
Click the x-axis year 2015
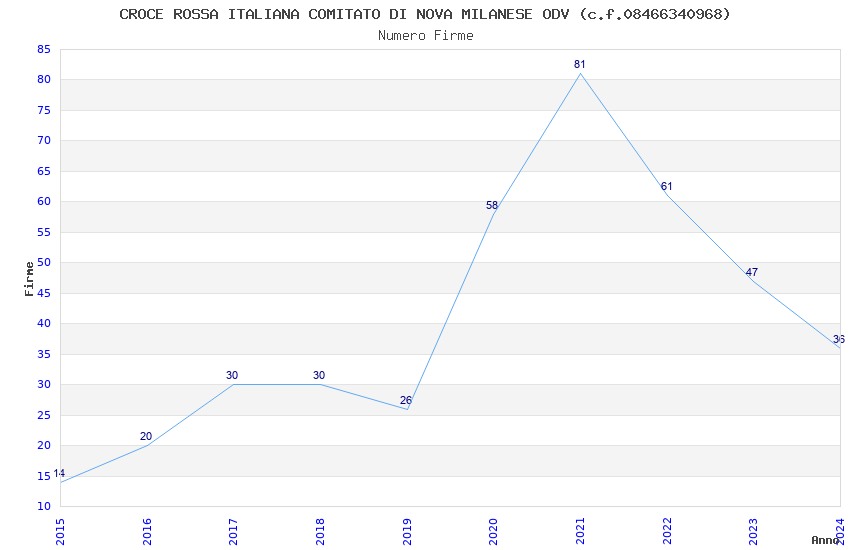pos(60,532)
